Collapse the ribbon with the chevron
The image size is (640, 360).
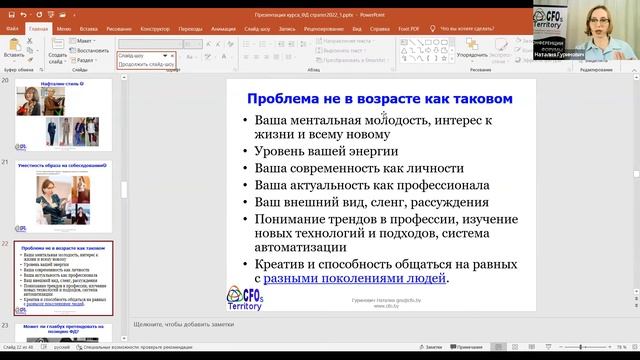point(634,70)
